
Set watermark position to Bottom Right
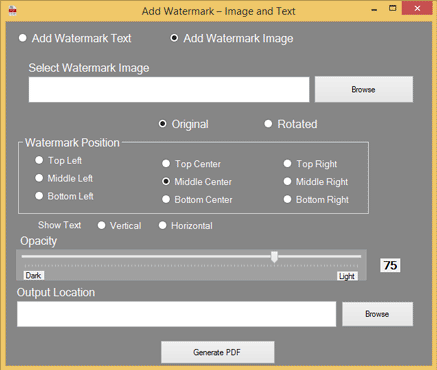[316, 200]
